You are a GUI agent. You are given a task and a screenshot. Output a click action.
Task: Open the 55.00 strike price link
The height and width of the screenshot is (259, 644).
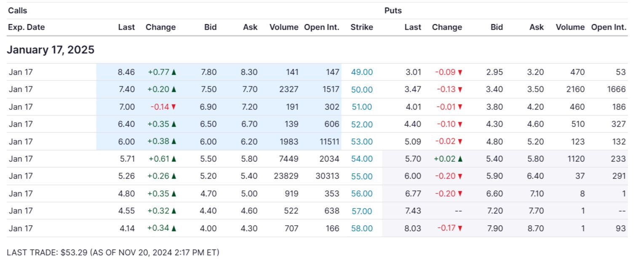pyautogui.click(x=362, y=177)
